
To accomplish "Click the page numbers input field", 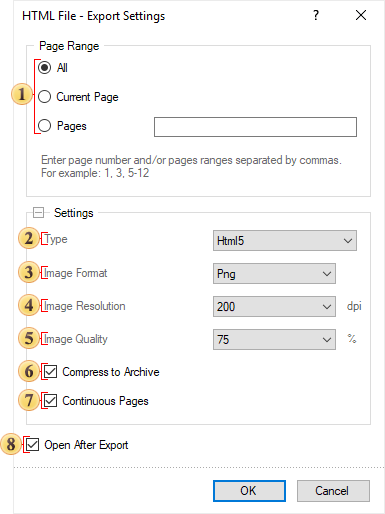I will 255,127.
